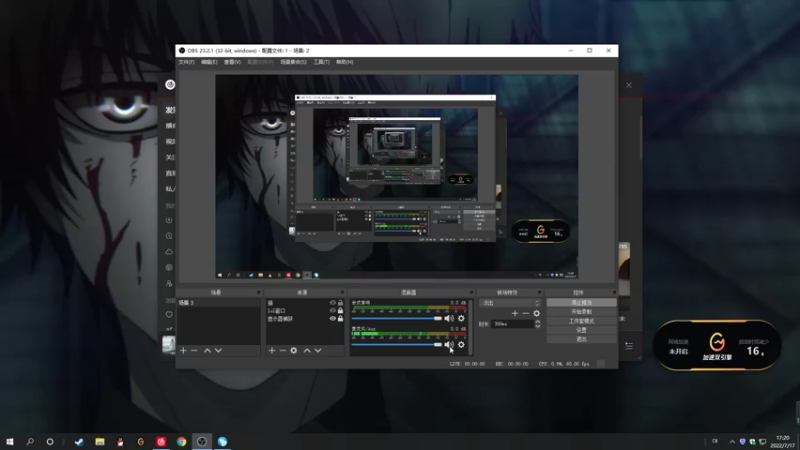Close the background window with its X

(x=629, y=85)
